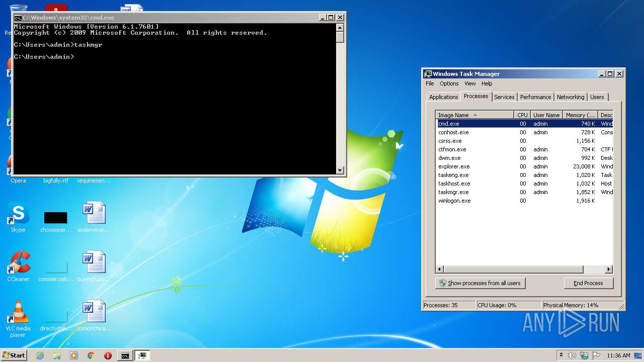Viewport: 644px width, 362px height.
Task: Click cmd window scroll up arrow
Action: [340, 27]
